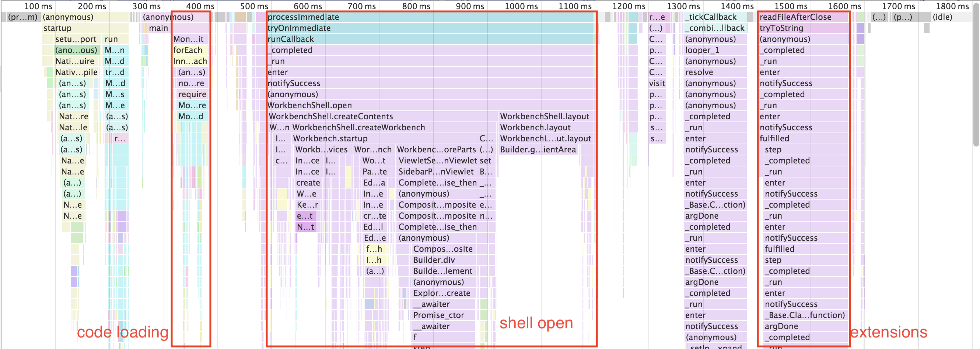
Task: Click the Compos…osite frame above Builder.div
Action: tap(444, 249)
